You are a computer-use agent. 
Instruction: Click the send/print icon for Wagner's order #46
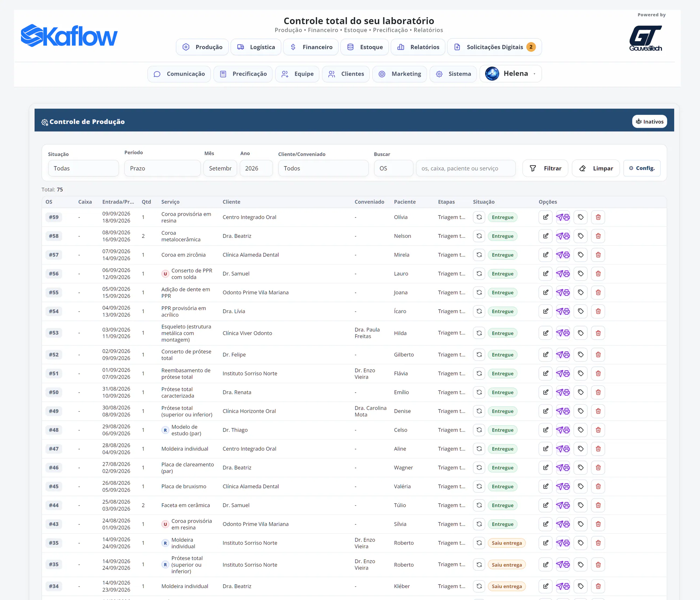click(563, 468)
